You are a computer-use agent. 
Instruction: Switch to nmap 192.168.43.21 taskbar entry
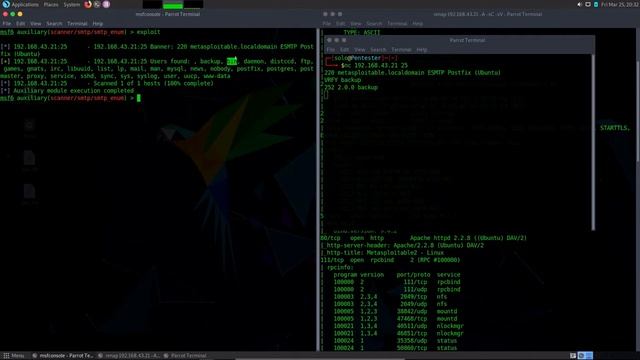click(x=129, y=356)
